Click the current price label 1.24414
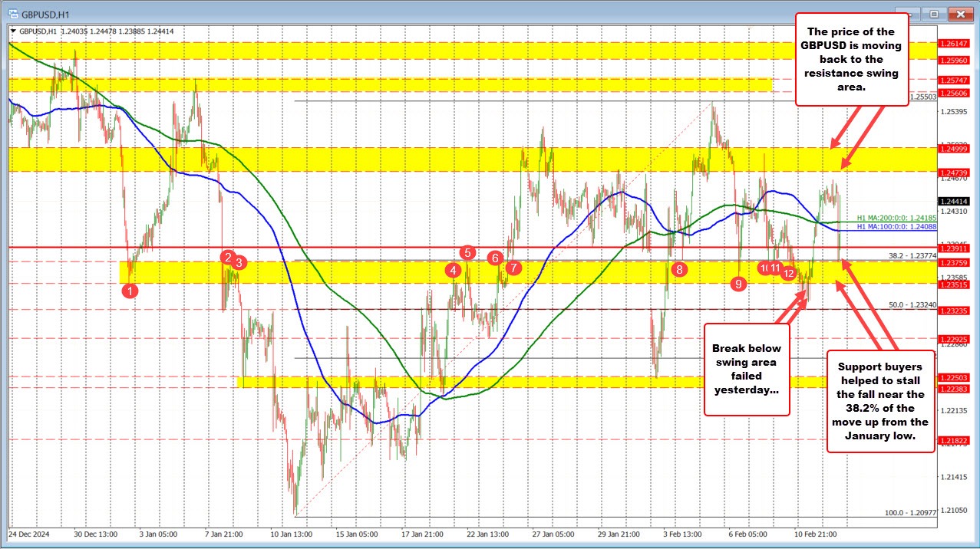 click(954, 201)
